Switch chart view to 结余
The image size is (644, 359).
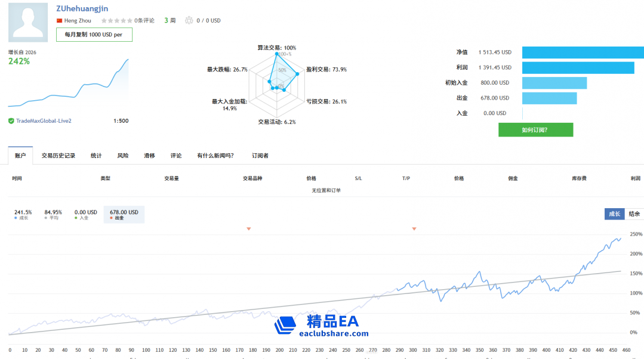coord(634,213)
